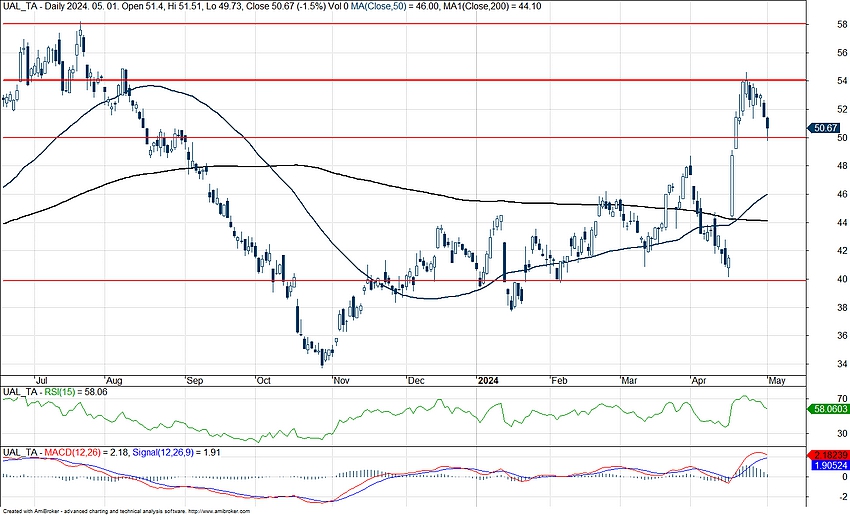
Task: Click the 34 tick on price axis
Action: 815,365
